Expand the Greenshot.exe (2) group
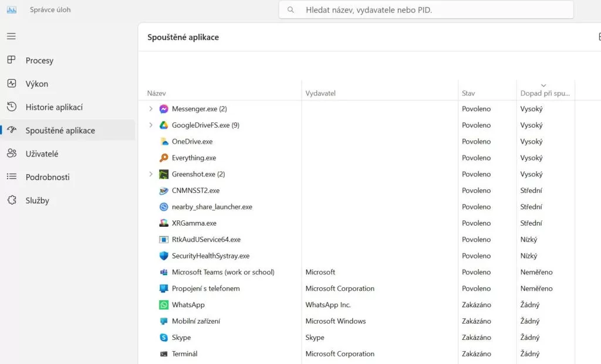This screenshot has height=364, width=601. tap(151, 174)
